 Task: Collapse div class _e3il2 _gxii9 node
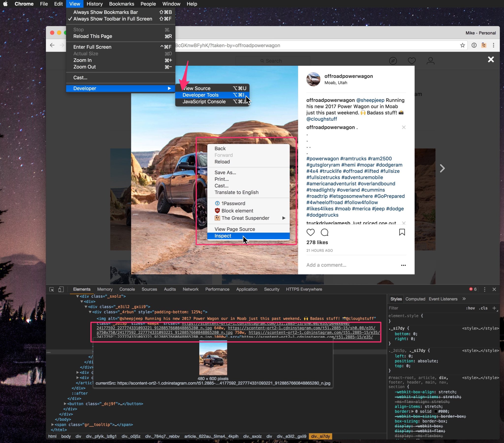click(x=86, y=307)
